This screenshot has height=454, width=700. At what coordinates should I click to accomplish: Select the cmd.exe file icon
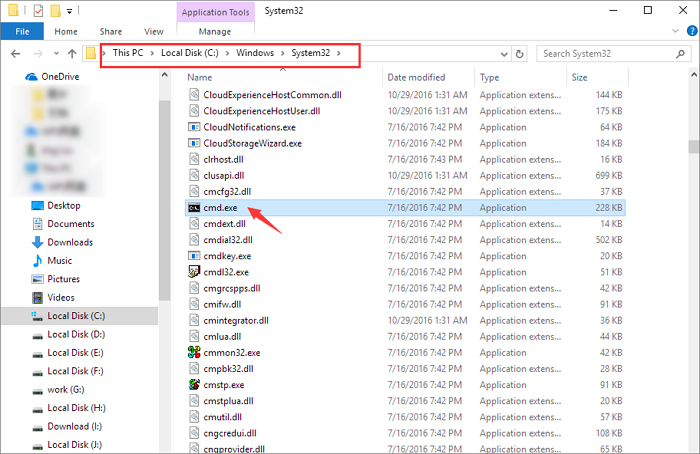(x=195, y=208)
